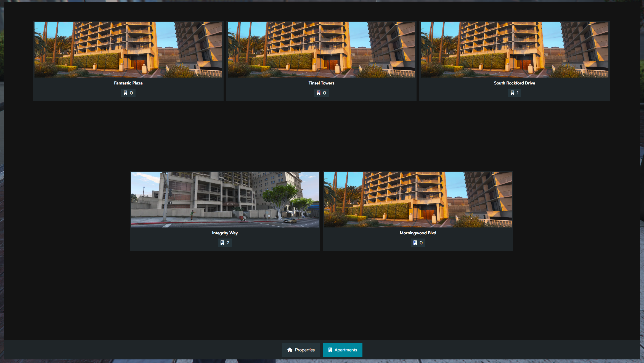Open the South Rockford Drive apartment thumbnail
Viewport: 644px width, 363px height.
click(515, 50)
